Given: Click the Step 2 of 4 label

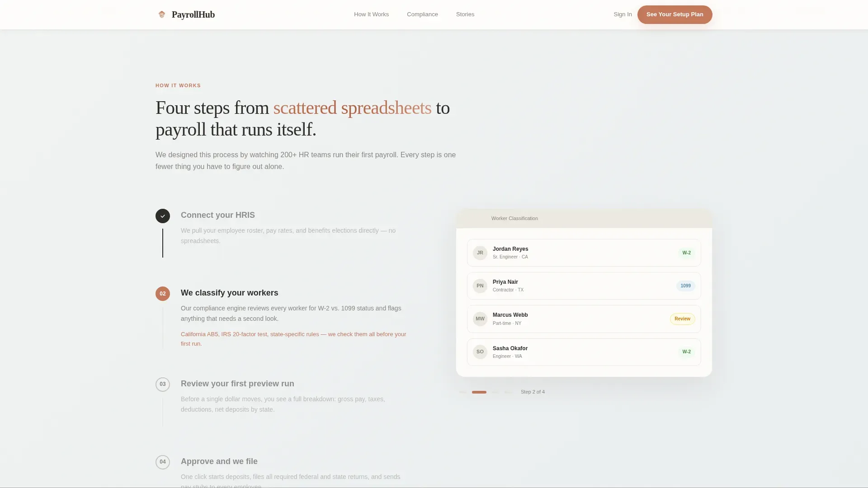Looking at the screenshot, I should [533, 392].
